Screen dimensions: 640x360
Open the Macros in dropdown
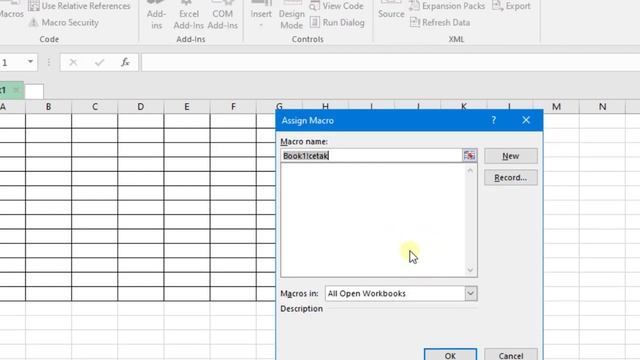pyautogui.click(x=470, y=293)
